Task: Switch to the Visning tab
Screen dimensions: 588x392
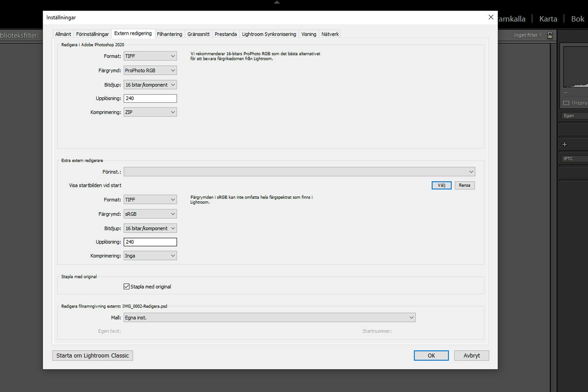Action: (309, 34)
